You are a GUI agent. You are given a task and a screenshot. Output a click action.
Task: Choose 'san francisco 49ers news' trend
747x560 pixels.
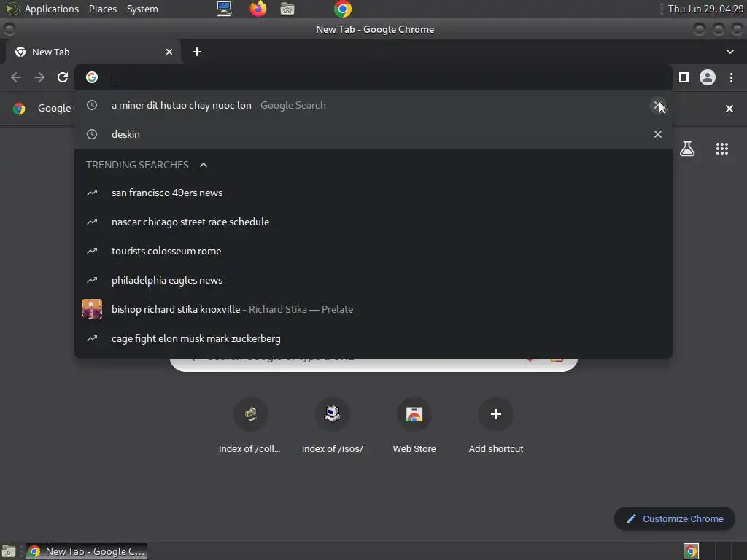[373, 192]
